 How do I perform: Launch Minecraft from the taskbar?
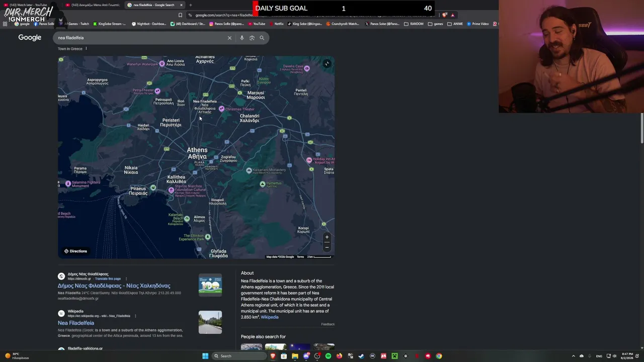point(394,356)
